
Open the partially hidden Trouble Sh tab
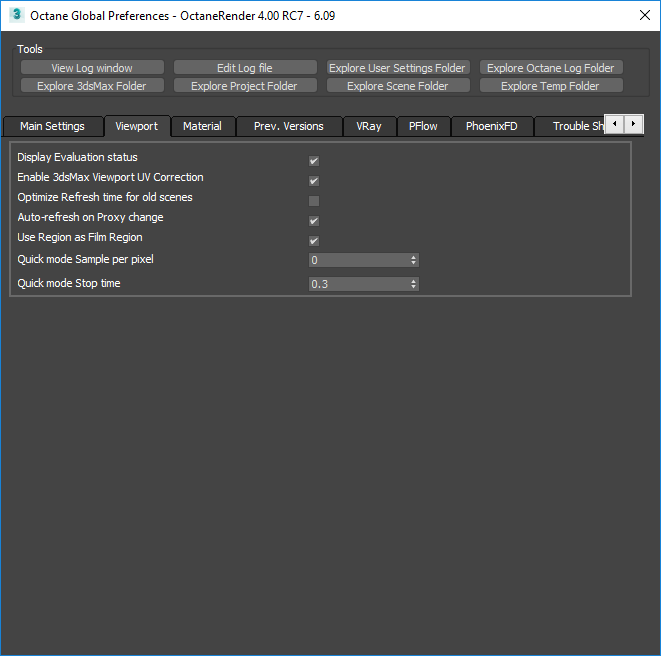tap(570, 126)
